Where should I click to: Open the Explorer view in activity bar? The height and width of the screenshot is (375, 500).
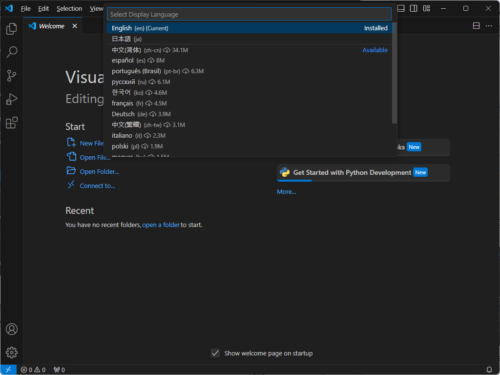click(x=12, y=29)
